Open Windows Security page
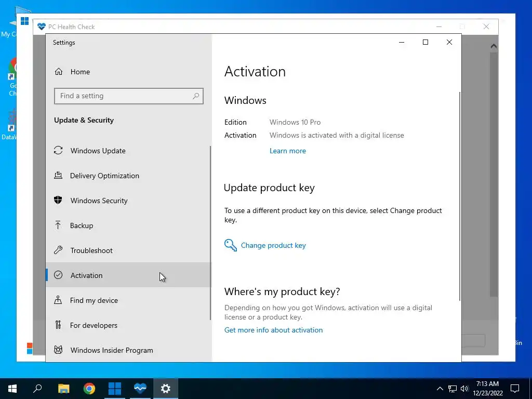Image resolution: width=532 pixels, height=399 pixels. (128, 201)
